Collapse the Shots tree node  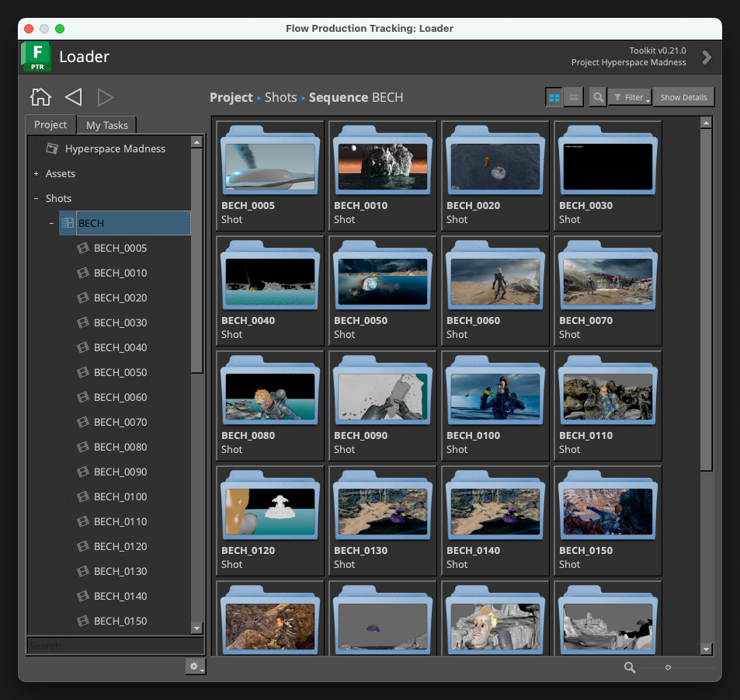(36, 199)
